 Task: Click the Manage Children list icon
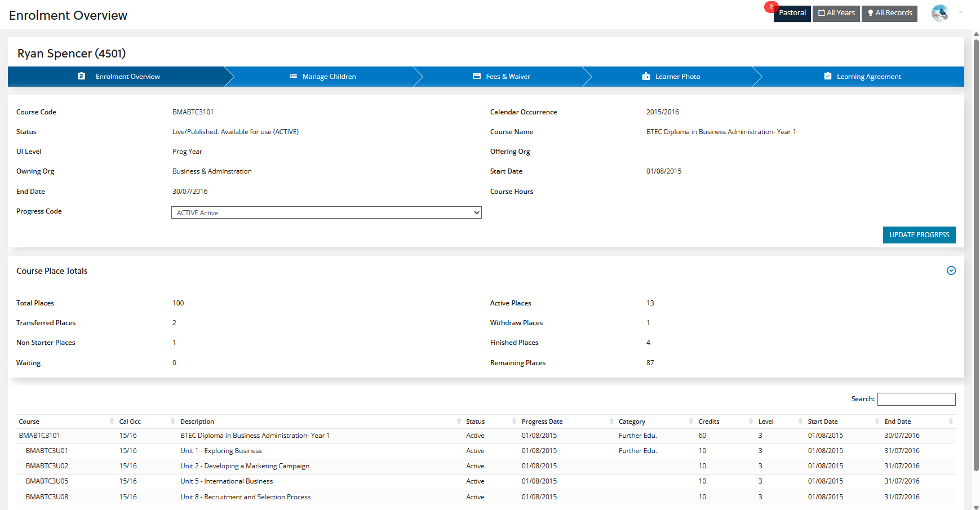pyautogui.click(x=293, y=76)
